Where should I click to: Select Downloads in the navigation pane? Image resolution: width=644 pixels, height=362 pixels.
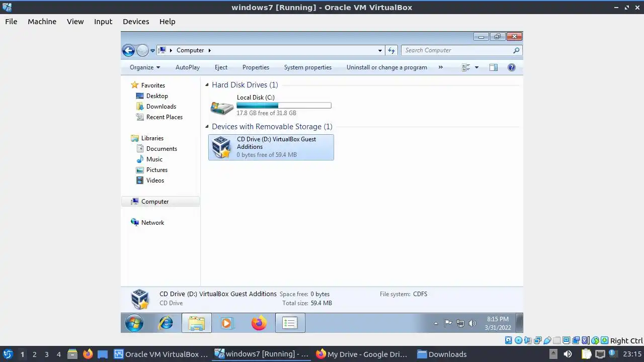(161, 107)
